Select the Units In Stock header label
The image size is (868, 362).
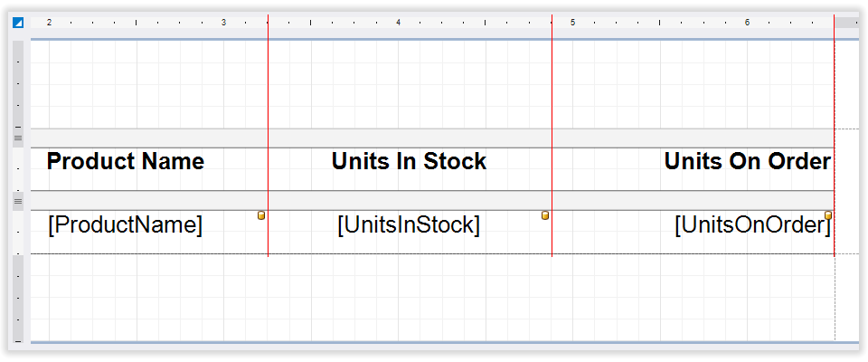(409, 162)
